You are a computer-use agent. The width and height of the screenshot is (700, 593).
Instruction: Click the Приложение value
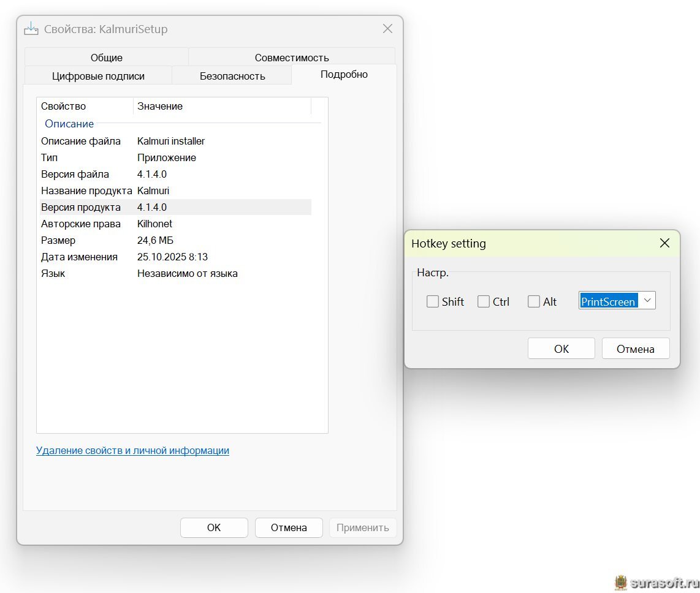tap(167, 157)
